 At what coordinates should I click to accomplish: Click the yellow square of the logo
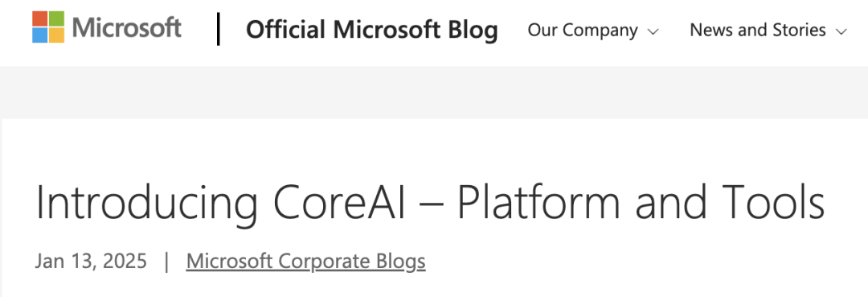(x=56, y=35)
